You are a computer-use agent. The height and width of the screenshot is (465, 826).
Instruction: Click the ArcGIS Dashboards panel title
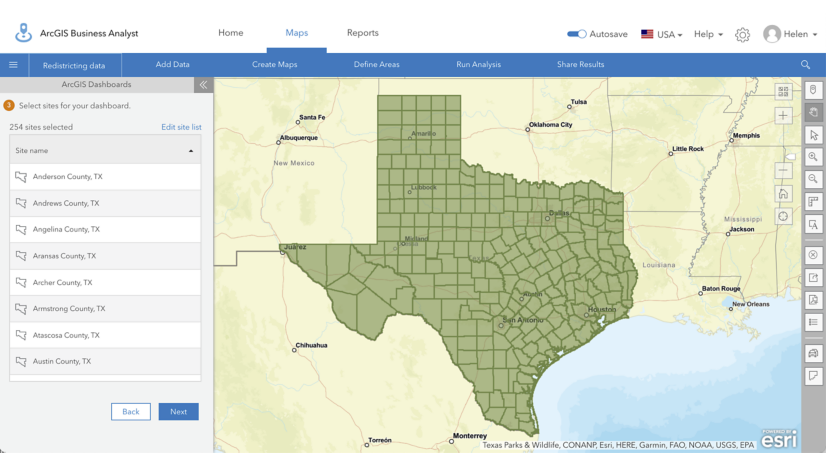point(96,84)
